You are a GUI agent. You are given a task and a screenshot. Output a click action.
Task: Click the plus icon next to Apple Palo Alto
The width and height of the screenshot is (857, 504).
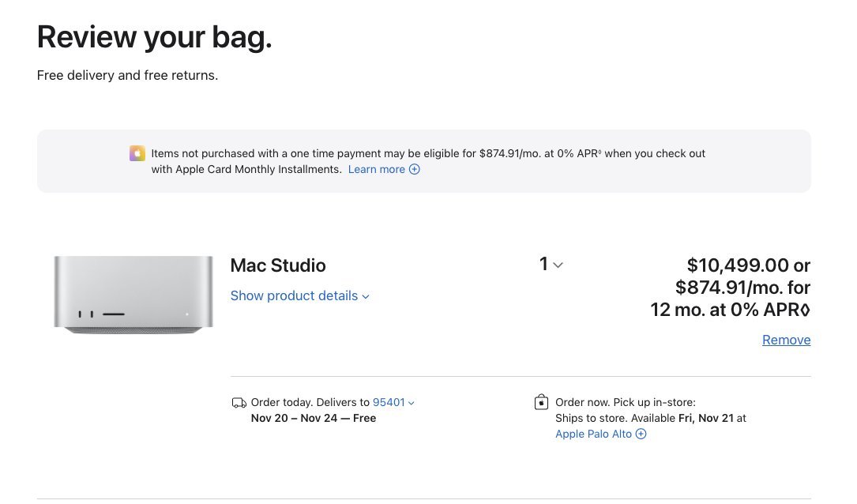coord(641,434)
